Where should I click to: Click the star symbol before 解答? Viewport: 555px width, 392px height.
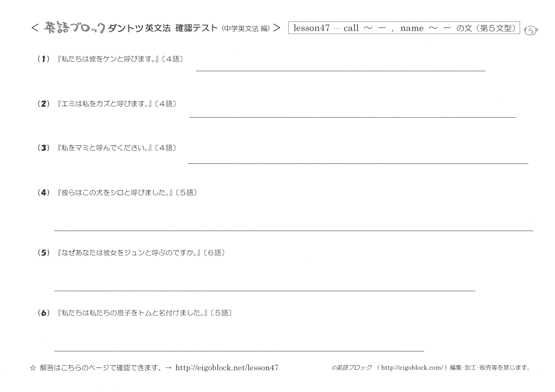(x=33, y=368)
